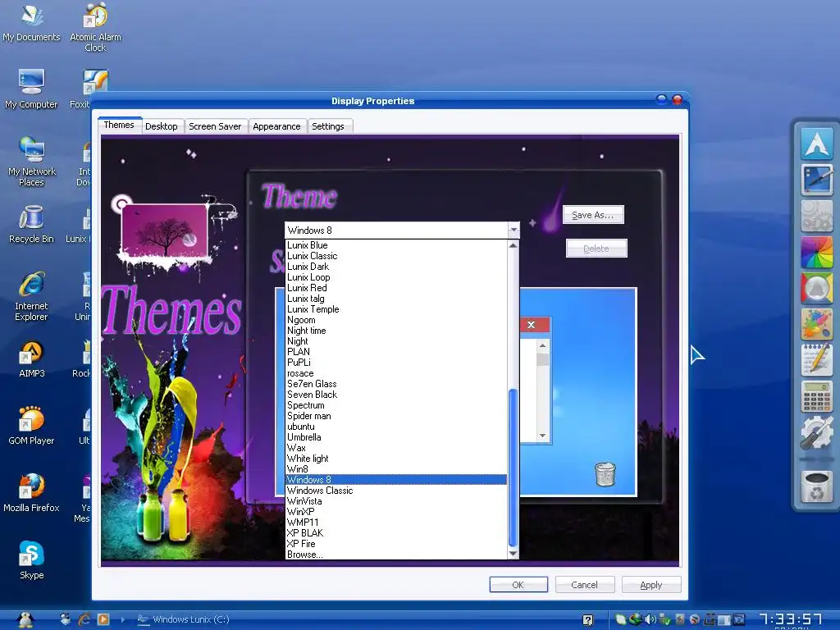
Task: Click the Windows Lunix (C:) taskbar item
Action: pyautogui.click(x=184, y=620)
